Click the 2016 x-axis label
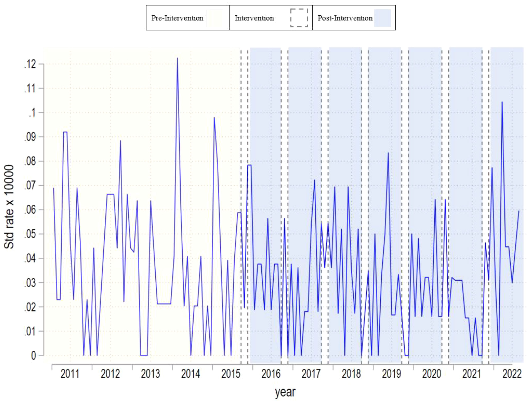Screen dimensions: 532x403 271,374
